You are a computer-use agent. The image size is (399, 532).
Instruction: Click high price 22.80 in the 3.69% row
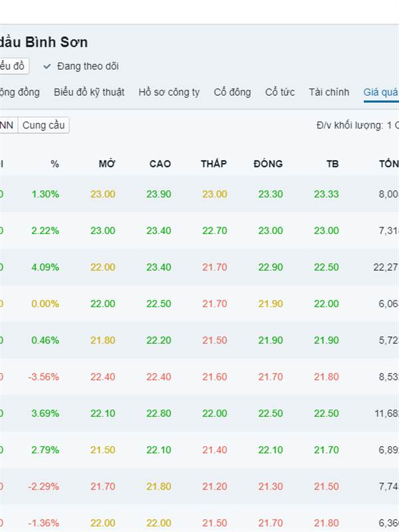tap(159, 414)
